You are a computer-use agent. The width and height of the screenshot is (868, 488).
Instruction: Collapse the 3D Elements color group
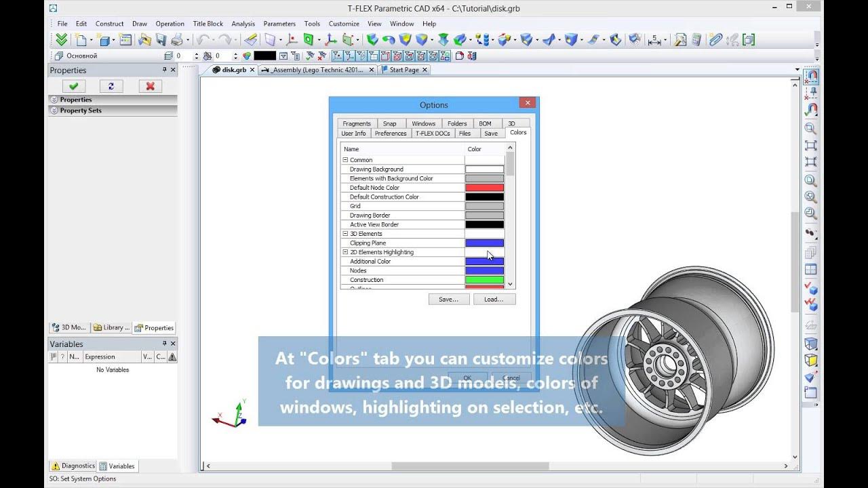click(x=345, y=234)
